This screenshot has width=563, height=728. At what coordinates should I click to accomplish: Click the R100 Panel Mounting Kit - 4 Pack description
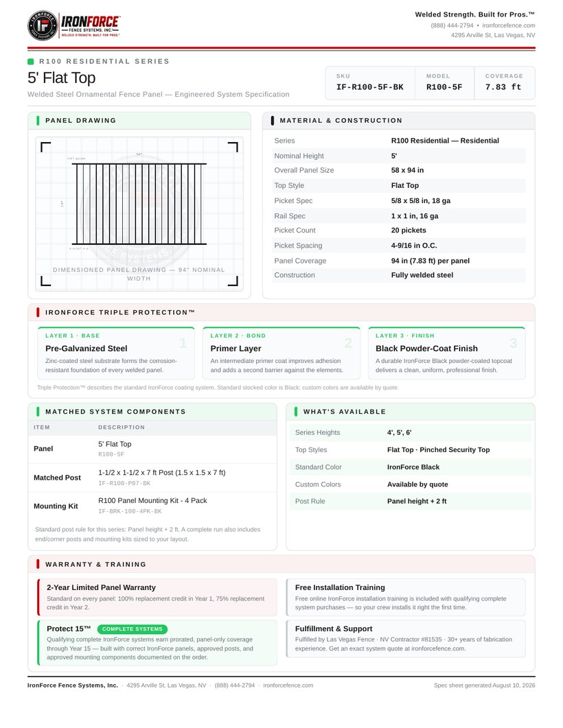pos(153,500)
